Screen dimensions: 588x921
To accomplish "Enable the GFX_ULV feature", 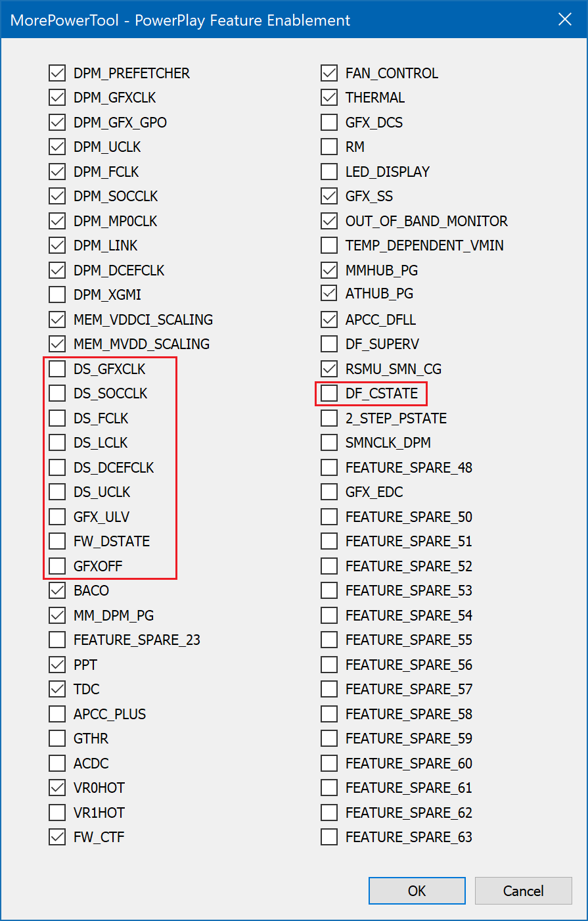I will [x=58, y=517].
